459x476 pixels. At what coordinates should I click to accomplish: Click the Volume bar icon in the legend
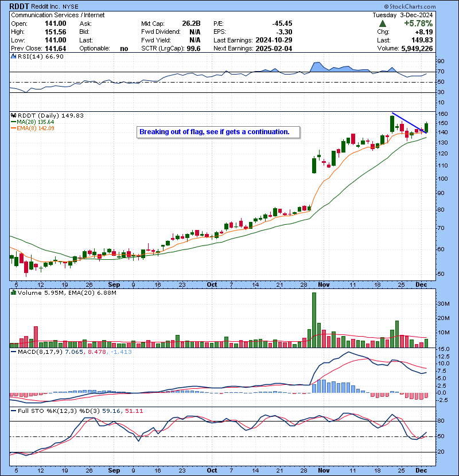point(13,292)
